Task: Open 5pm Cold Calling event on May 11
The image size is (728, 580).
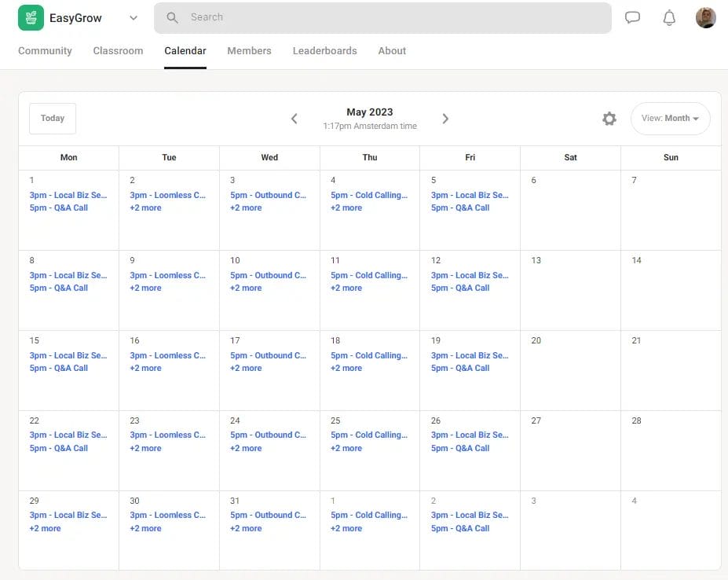Action: point(368,275)
